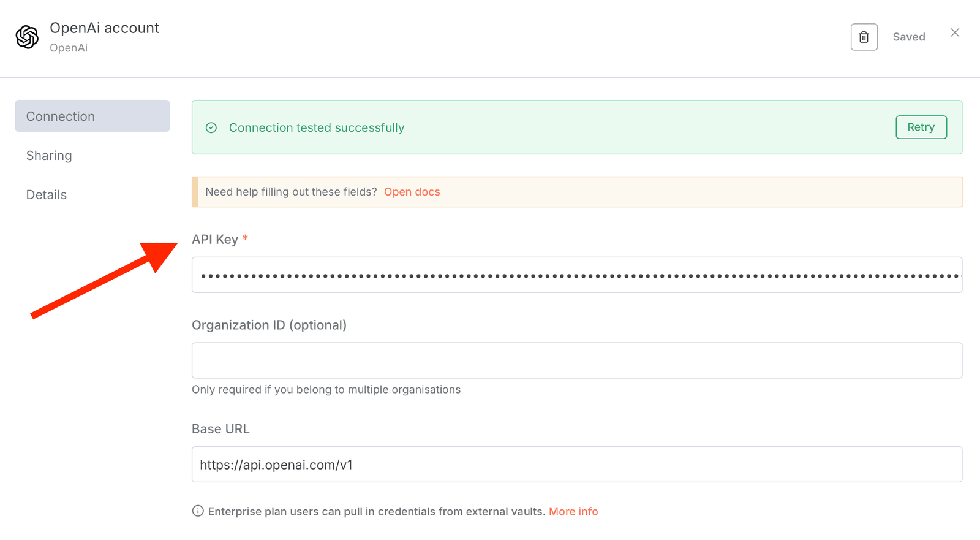Click the info icon beside Enterprise note

coord(198,511)
